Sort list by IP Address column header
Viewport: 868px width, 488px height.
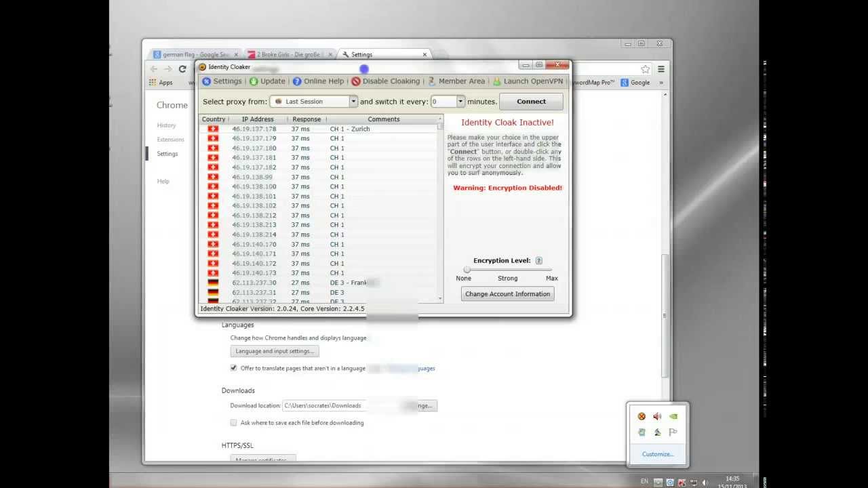pyautogui.click(x=258, y=119)
